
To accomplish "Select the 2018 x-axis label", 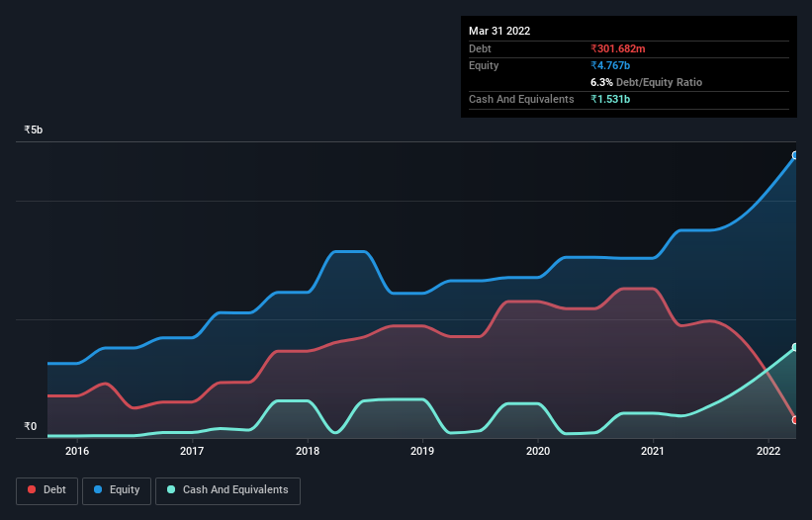I will pos(308,451).
